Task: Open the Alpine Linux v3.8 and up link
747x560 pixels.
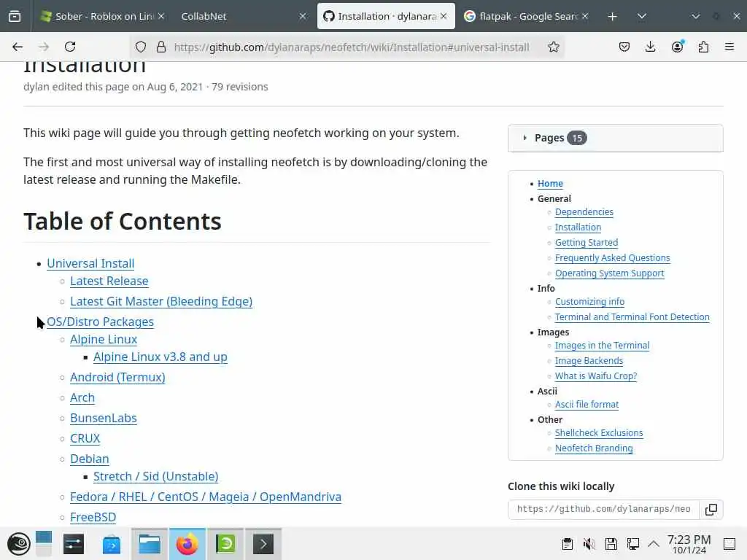Action: click(160, 357)
